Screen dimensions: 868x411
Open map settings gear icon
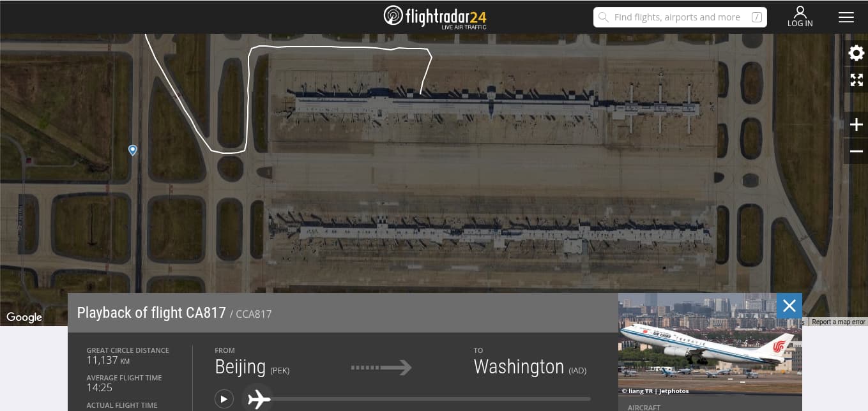pyautogui.click(x=856, y=53)
